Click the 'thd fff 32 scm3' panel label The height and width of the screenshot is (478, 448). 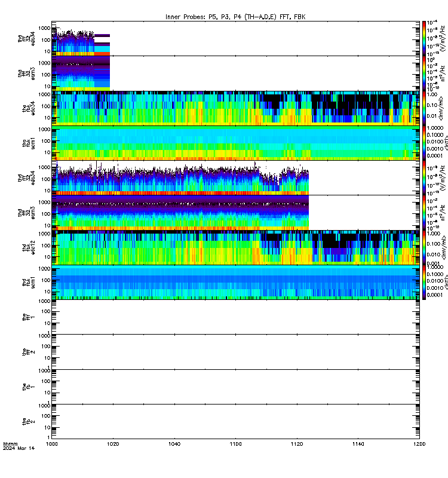[26, 213]
